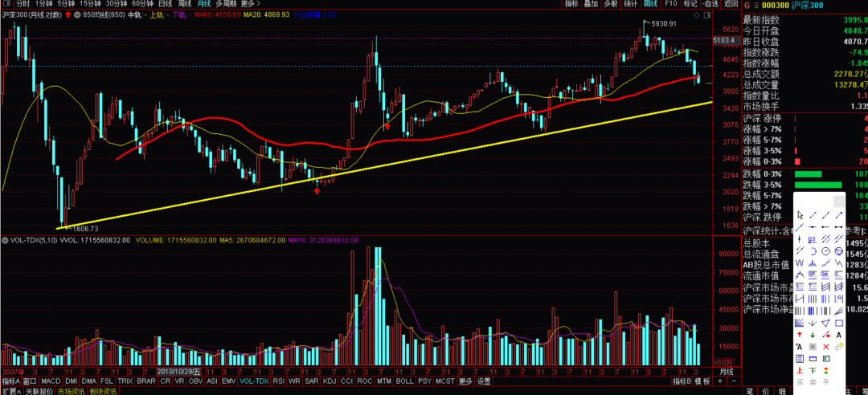Select the RSI indicator tab
868x395 pixels.
[279, 381]
